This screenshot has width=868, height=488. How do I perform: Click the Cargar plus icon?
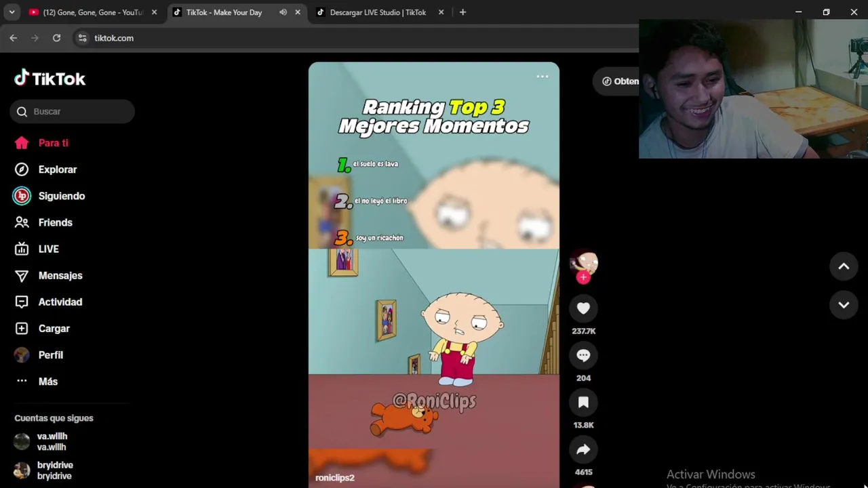pyautogui.click(x=22, y=328)
